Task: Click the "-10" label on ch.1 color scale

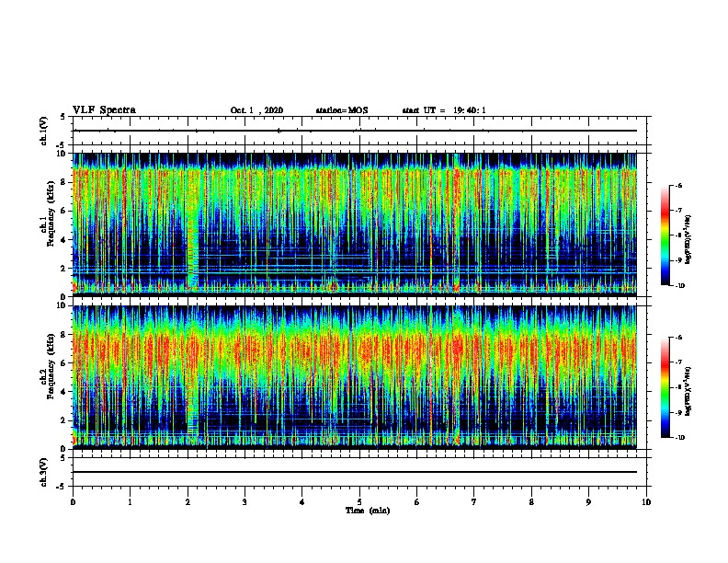Action: (679, 286)
